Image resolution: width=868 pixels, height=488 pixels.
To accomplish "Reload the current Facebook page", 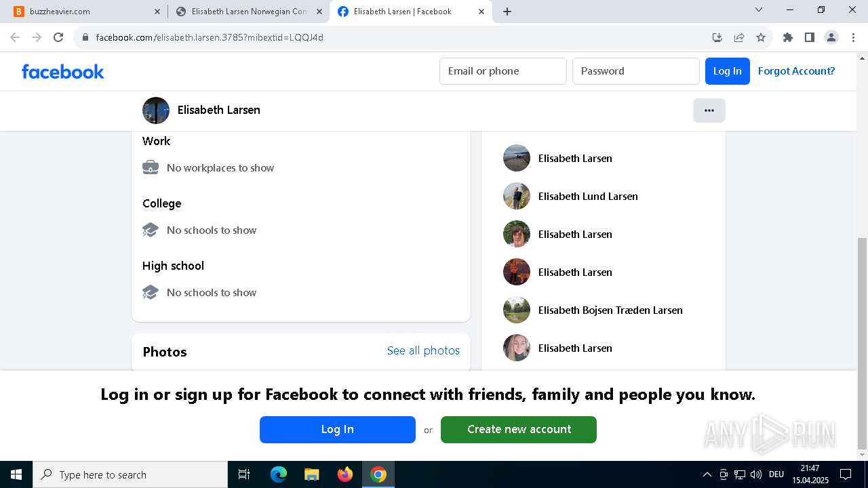I will pos(58,37).
